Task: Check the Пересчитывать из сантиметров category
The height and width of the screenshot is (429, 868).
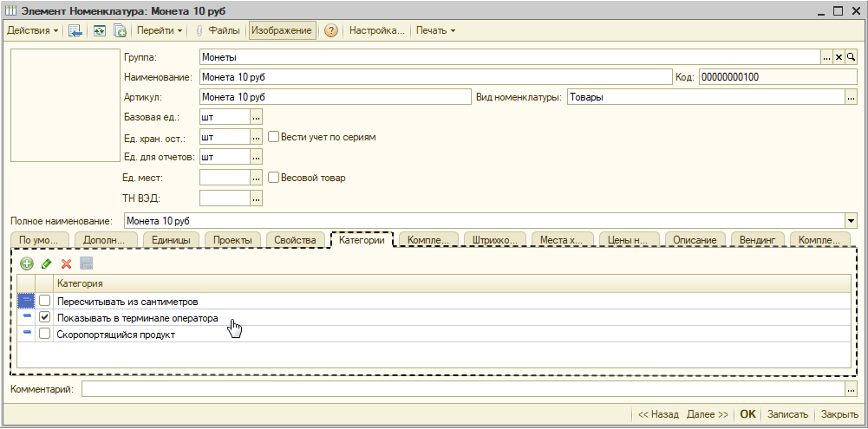Action: (45, 302)
